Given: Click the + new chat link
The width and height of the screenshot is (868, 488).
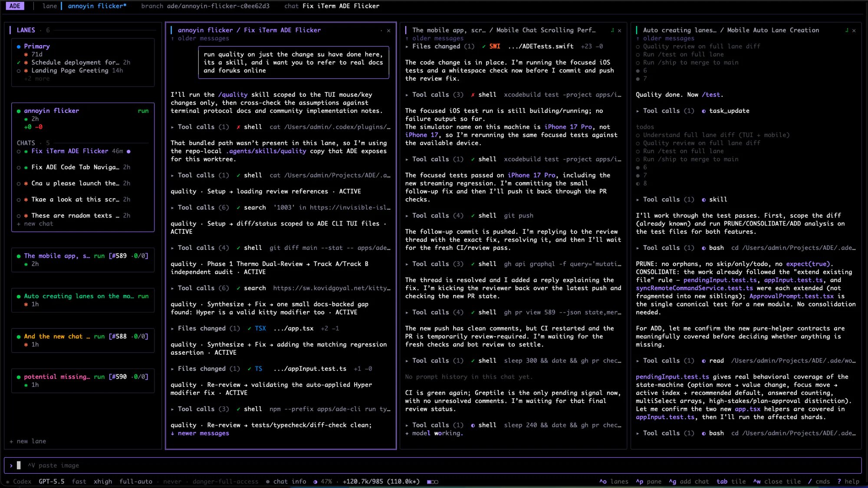Looking at the screenshot, I should coord(35,224).
